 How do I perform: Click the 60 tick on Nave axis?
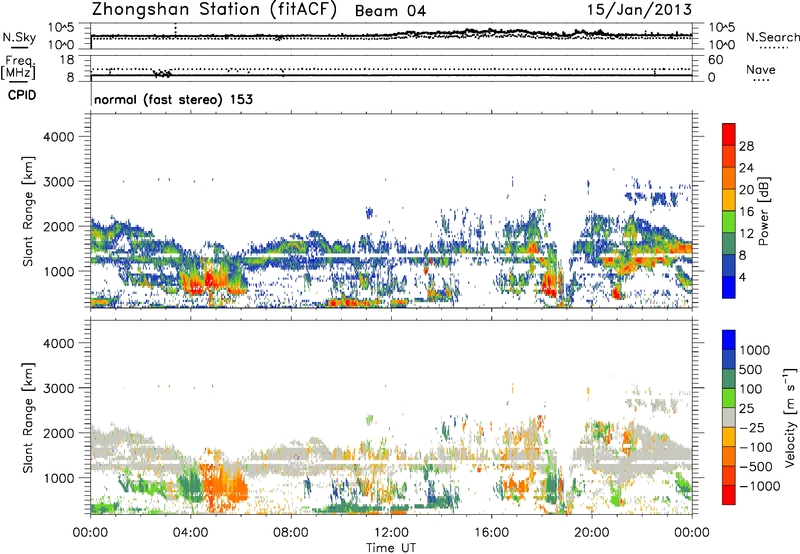click(715, 60)
